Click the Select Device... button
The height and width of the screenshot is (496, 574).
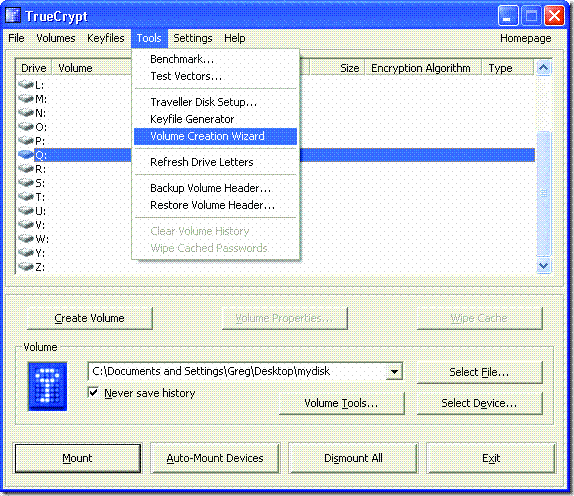[479, 403]
